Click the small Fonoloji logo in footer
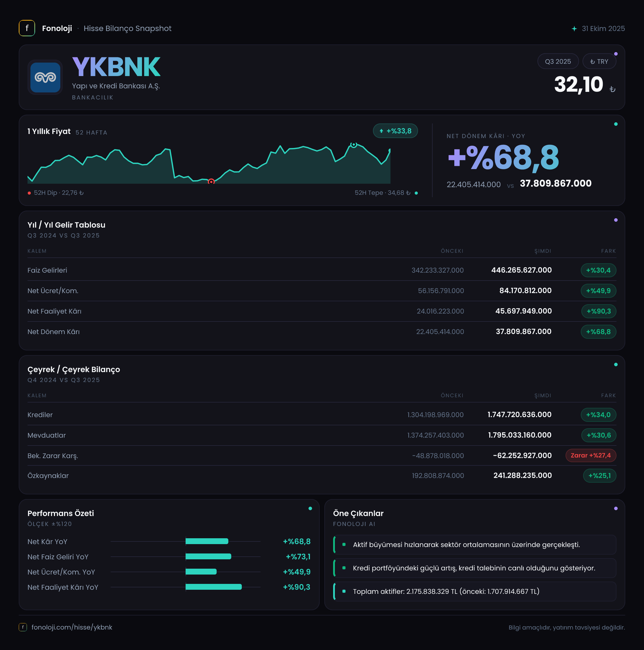The image size is (644, 650). pos(23,627)
